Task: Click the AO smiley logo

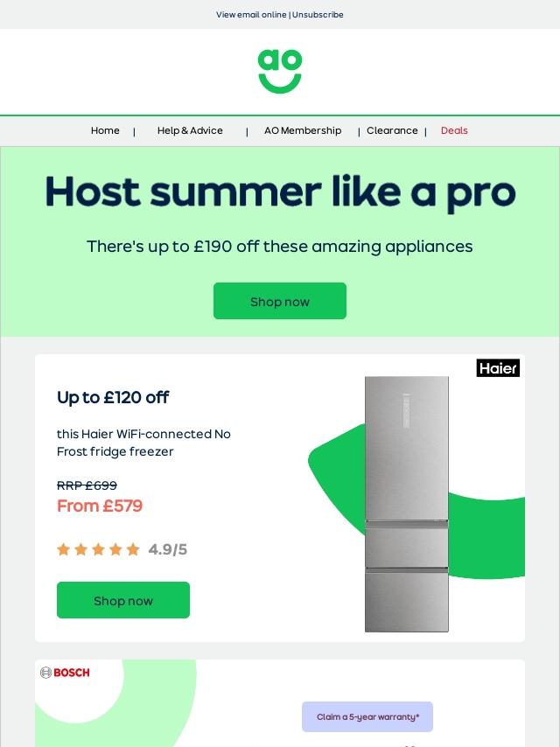Action: [280, 72]
